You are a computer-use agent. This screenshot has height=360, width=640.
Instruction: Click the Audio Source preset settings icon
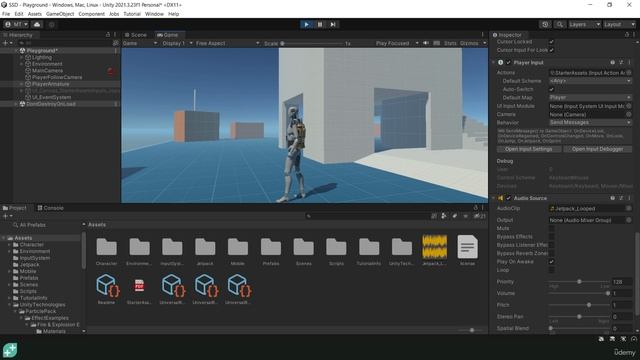(x=621, y=198)
